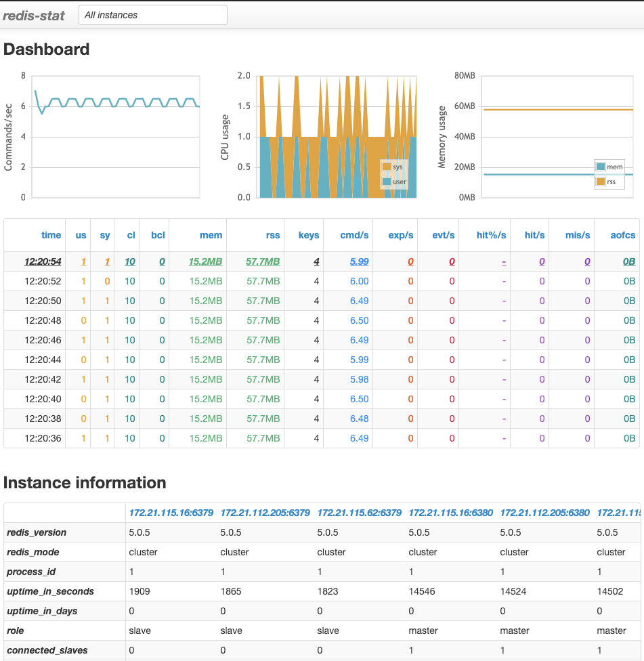Click the uptime_in_days row label
The width and height of the screenshot is (644, 661).
(x=42, y=611)
